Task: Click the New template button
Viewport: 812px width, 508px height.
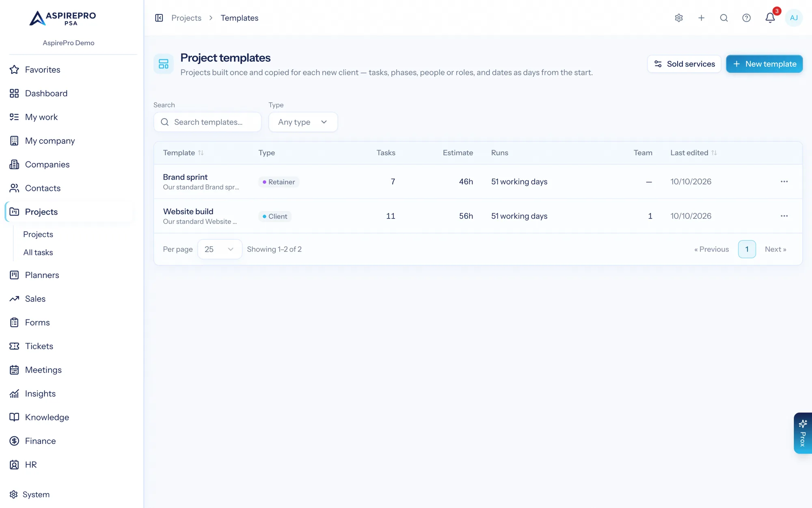Action: point(764,64)
